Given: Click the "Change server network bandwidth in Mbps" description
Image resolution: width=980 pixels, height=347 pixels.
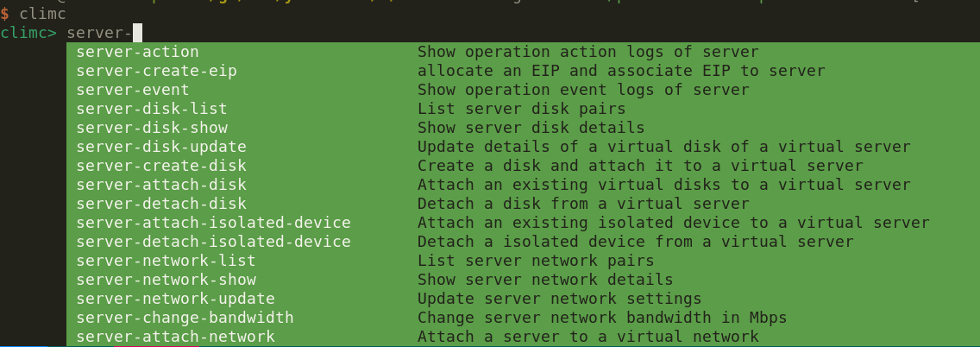Looking at the screenshot, I should (x=601, y=318).
